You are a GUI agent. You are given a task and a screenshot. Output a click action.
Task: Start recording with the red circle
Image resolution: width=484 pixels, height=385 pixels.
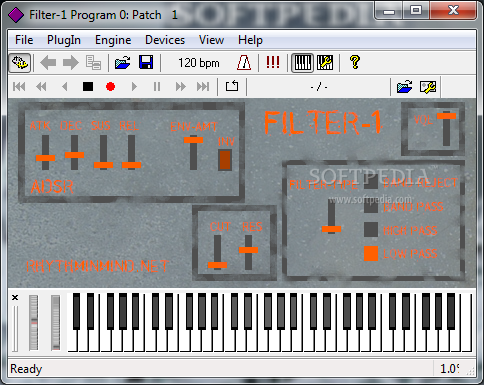110,87
